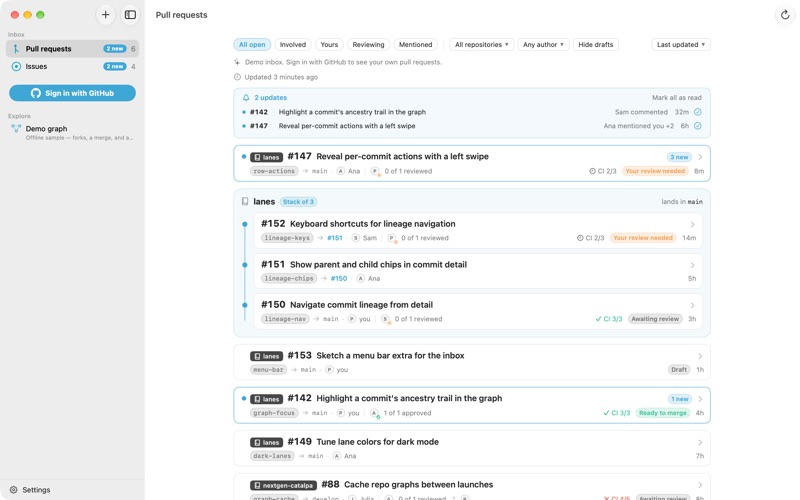Click the bell icon beside 2 updates
Image resolution: width=800 pixels, height=500 pixels.
click(x=246, y=97)
